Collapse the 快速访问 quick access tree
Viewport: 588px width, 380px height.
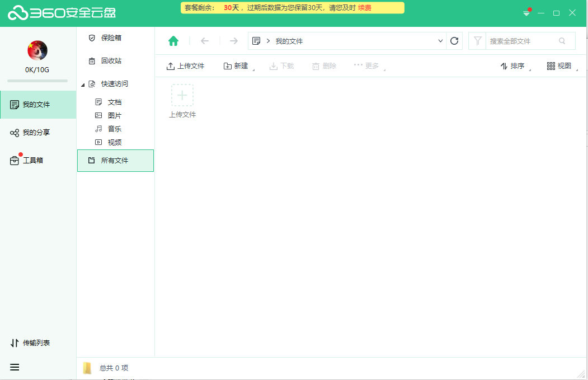click(x=84, y=83)
